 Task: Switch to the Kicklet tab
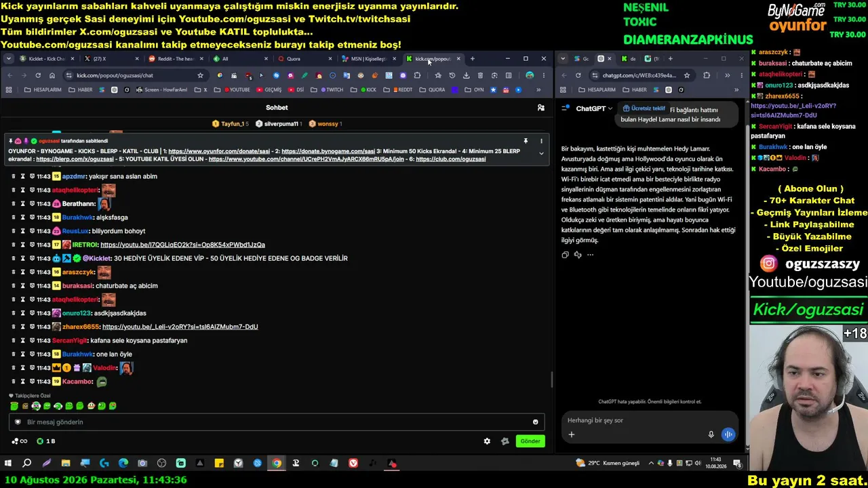click(x=45, y=59)
